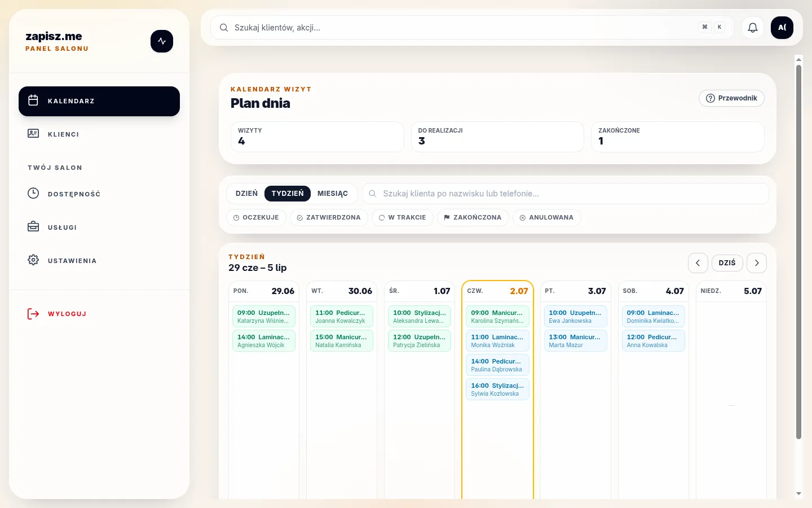Toggle the Zatwierdzona status filter
The width and height of the screenshot is (812, 508).
[329, 217]
